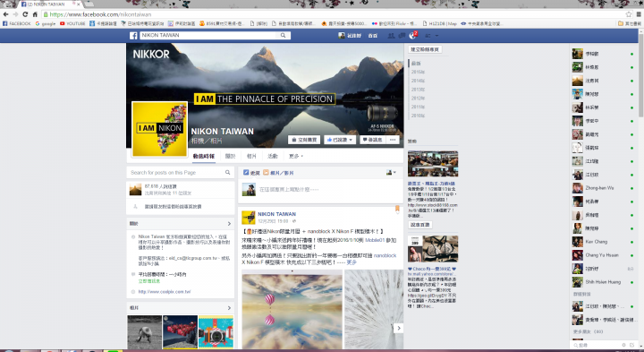Click the Shop Now button on the cover
Viewport: 644px width, 352px height.
click(x=304, y=140)
